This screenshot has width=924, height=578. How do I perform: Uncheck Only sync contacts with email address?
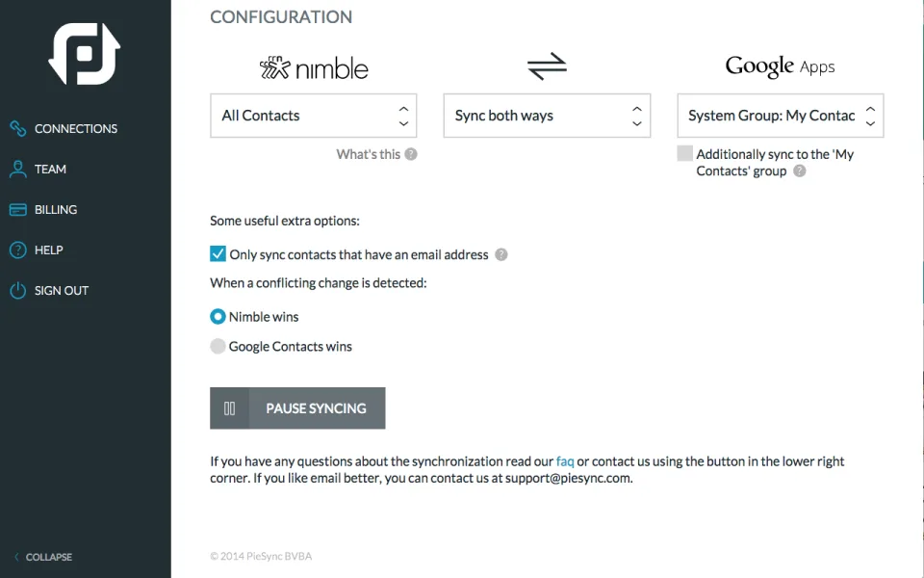coord(218,253)
